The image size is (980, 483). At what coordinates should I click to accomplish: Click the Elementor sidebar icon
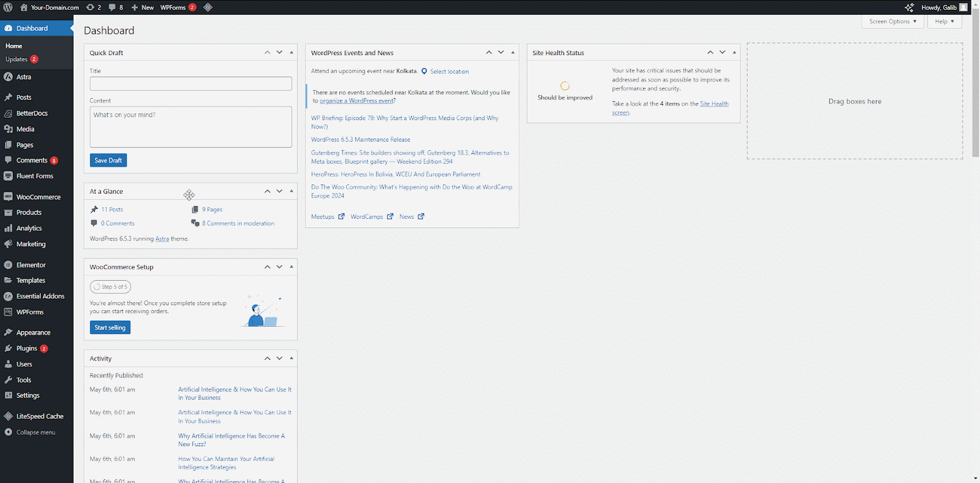[8, 265]
